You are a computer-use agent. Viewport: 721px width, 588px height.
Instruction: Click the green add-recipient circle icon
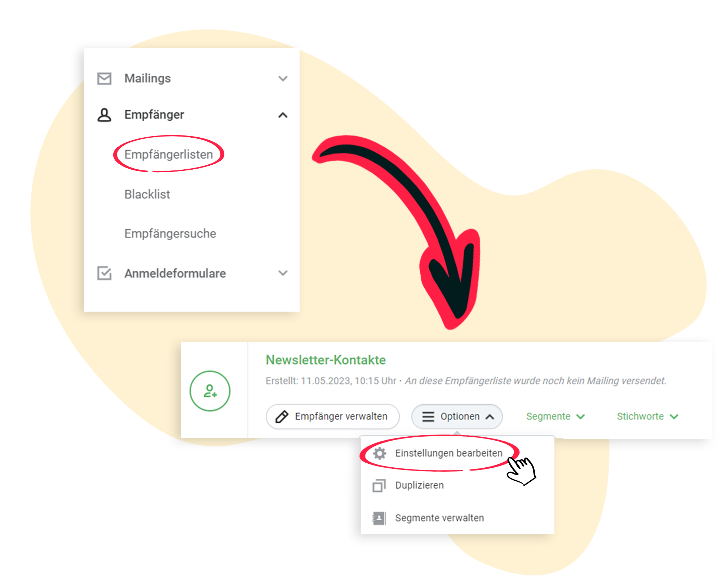pyautogui.click(x=210, y=391)
